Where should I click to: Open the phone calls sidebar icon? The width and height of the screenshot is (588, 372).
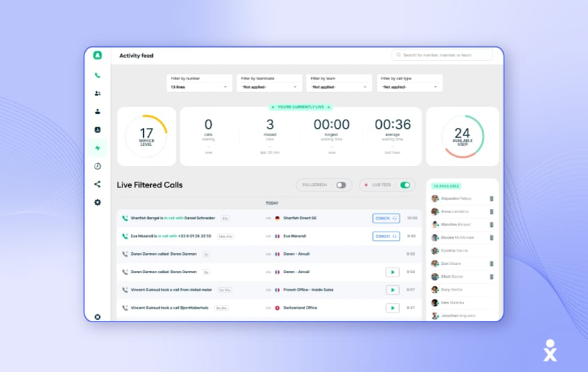pos(98,75)
